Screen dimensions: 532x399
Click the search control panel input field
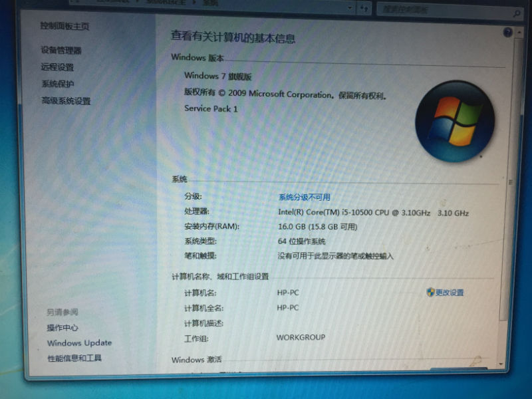tap(444, 10)
